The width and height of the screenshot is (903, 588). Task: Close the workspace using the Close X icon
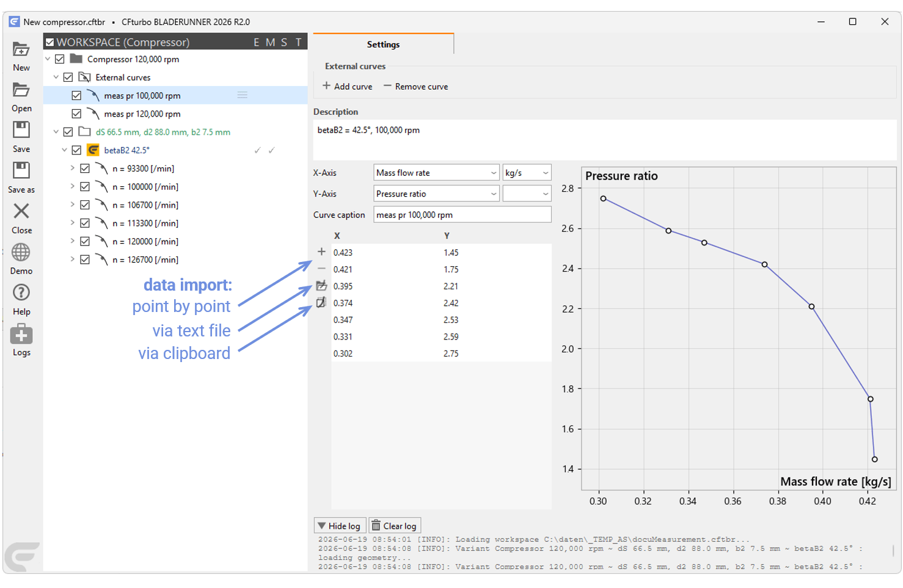tap(21, 211)
